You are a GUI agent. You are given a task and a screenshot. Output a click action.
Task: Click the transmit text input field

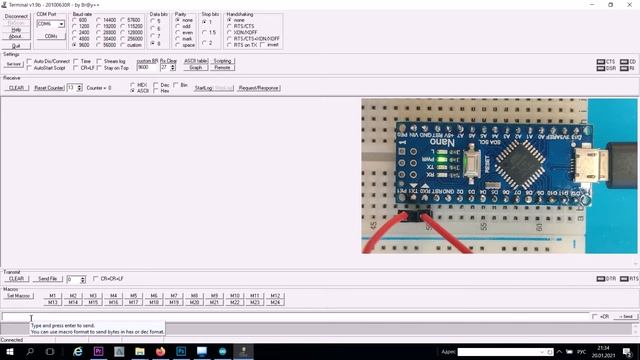296,317
